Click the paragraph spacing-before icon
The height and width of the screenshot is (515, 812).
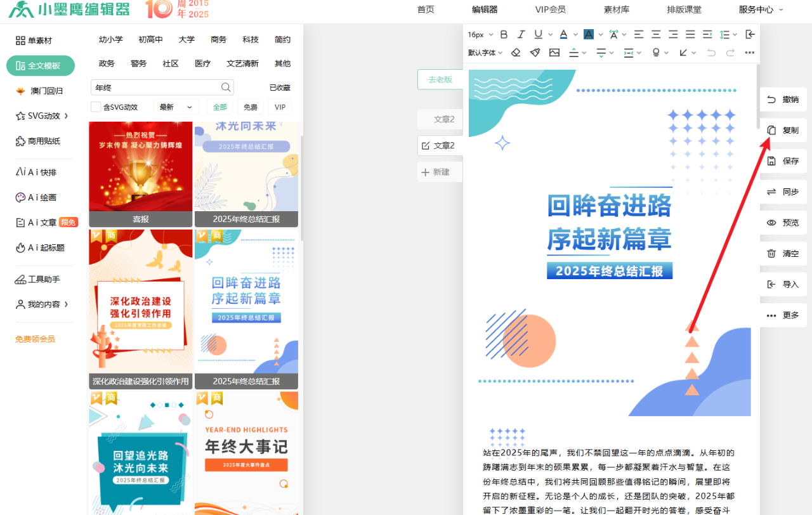574,53
